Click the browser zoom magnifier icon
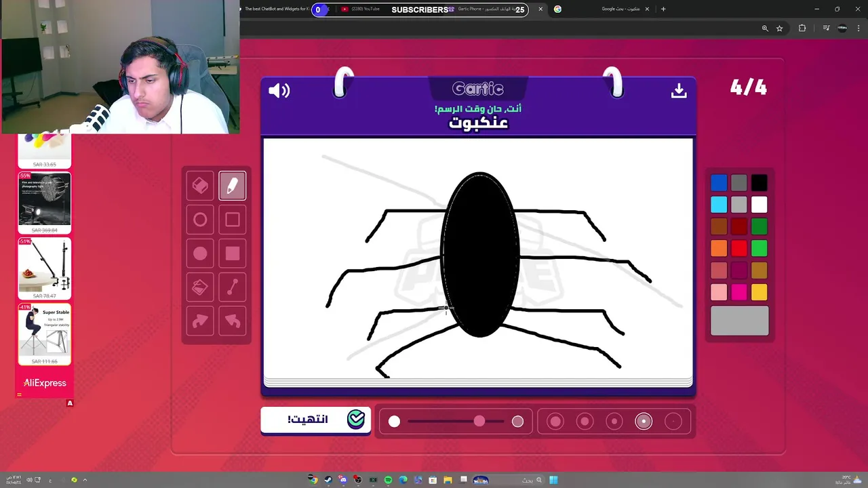 (x=765, y=28)
